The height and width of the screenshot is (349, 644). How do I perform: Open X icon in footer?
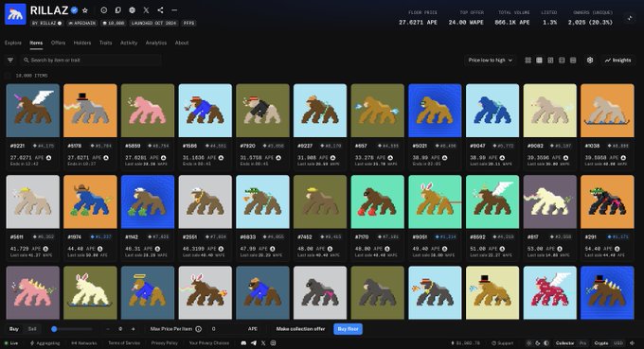tap(263, 342)
